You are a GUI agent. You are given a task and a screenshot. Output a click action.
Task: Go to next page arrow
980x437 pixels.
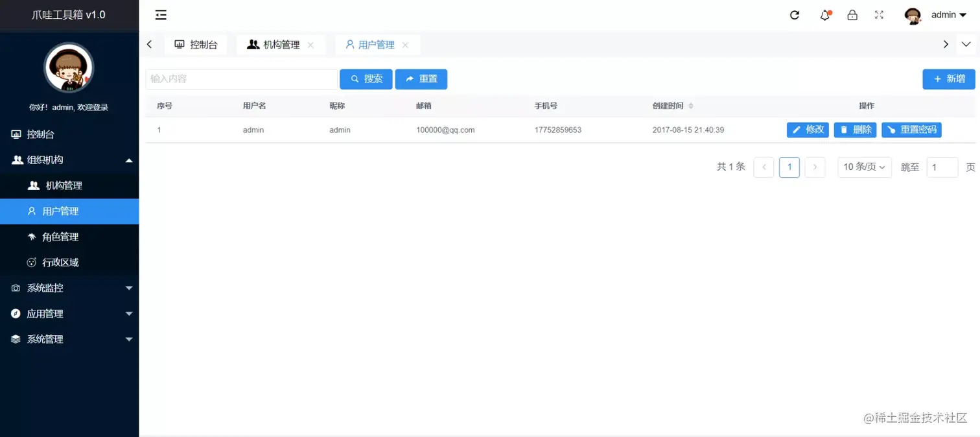point(815,167)
